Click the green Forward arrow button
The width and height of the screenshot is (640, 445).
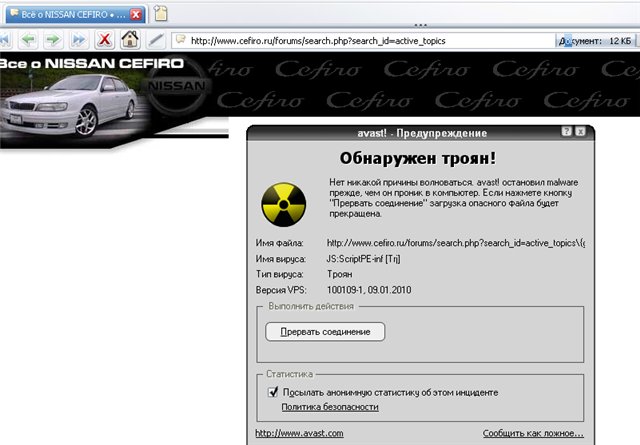coord(53,40)
